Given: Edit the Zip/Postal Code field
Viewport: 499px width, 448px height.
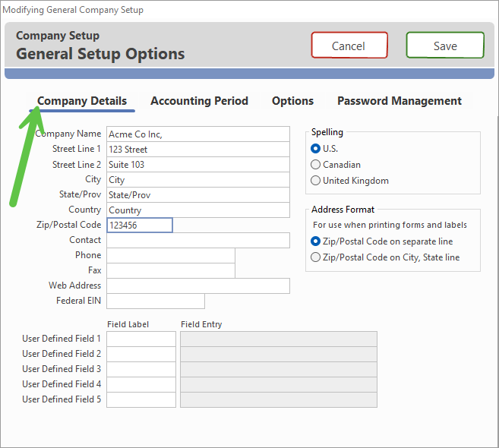Looking at the screenshot, I should point(140,225).
